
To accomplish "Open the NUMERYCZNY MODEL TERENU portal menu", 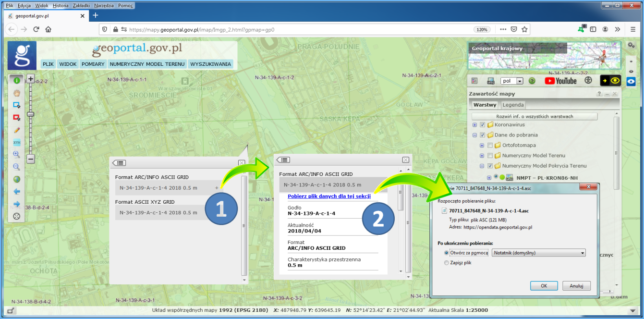I will click(x=147, y=64).
